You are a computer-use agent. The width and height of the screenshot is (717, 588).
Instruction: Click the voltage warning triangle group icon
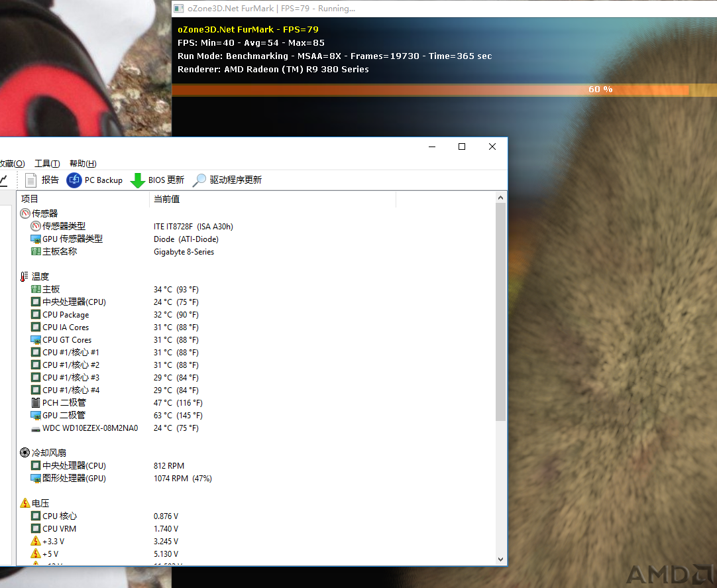pyautogui.click(x=25, y=503)
